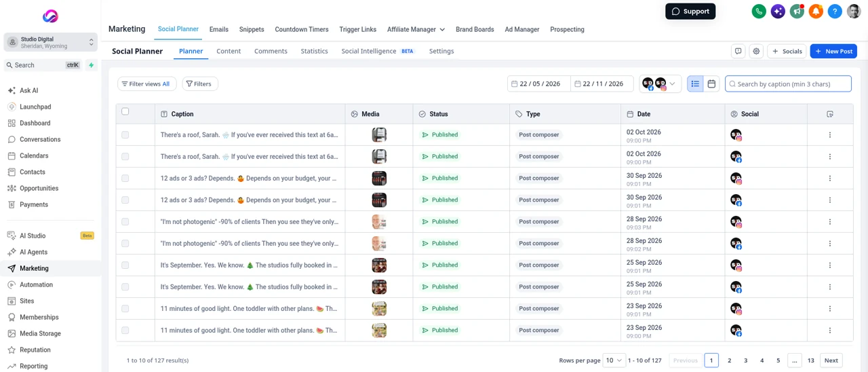Viewport: 868px width, 372px height.
Task: Expand the Studio Digital account switcher
Action: pyautogui.click(x=50, y=42)
